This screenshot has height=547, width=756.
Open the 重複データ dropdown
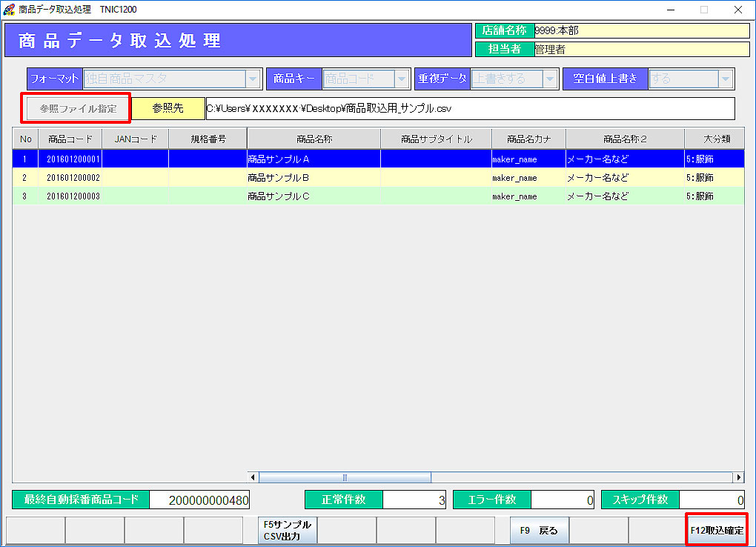pyautogui.click(x=550, y=79)
